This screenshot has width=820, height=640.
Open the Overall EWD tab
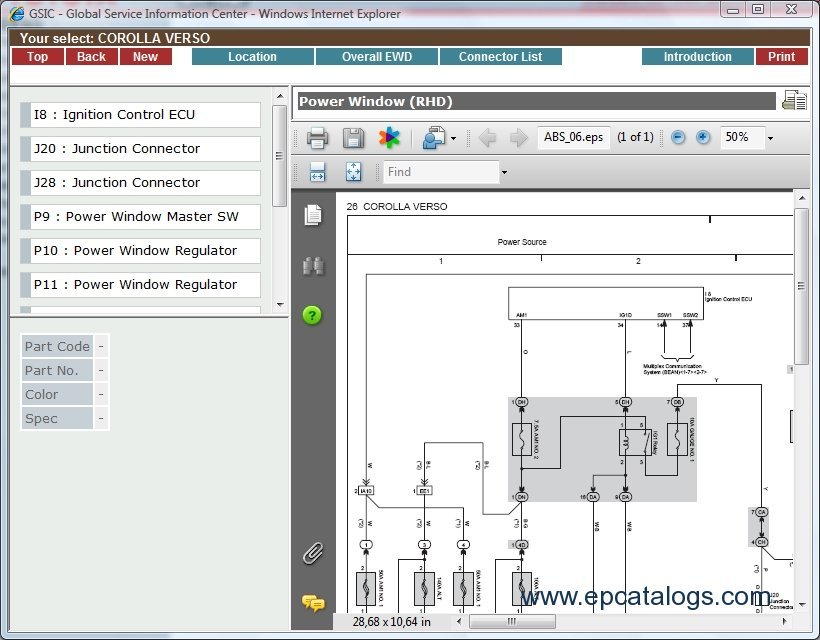(377, 56)
